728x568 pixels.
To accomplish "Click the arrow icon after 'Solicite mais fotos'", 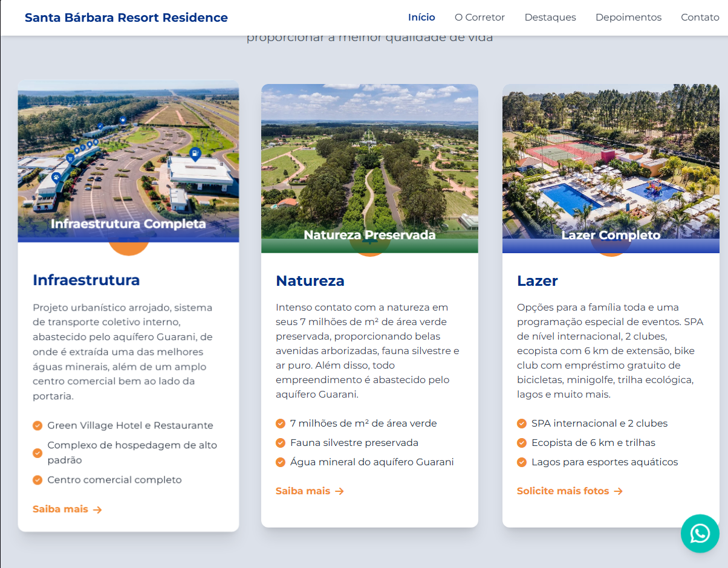I will [619, 491].
